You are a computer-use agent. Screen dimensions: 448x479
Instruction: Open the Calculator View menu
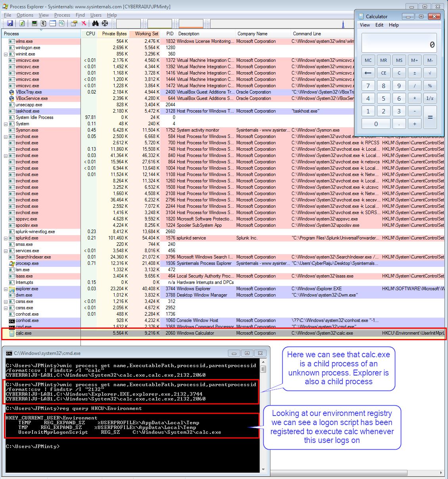point(365,25)
